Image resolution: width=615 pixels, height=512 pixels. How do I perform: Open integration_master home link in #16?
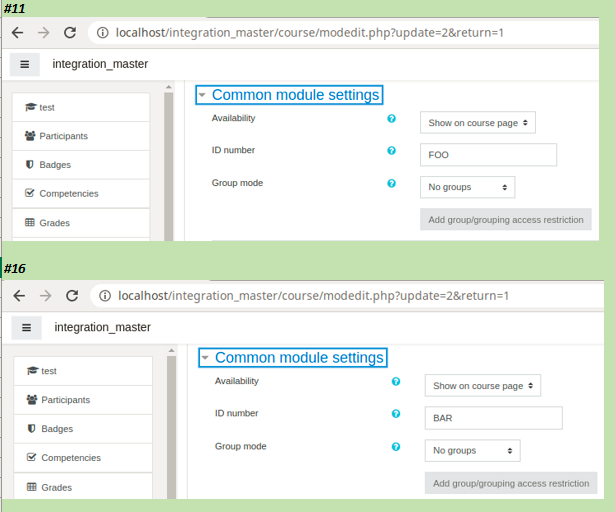click(x=102, y=327)
